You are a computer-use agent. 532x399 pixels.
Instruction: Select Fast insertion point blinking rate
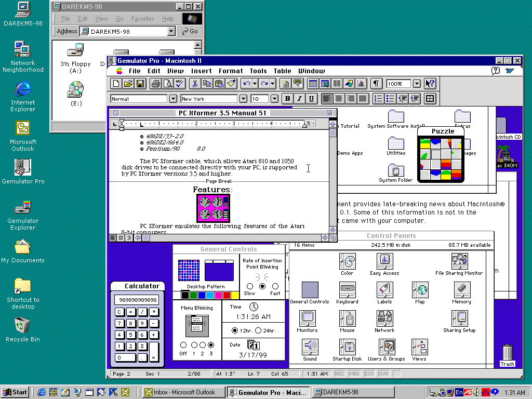275,286
